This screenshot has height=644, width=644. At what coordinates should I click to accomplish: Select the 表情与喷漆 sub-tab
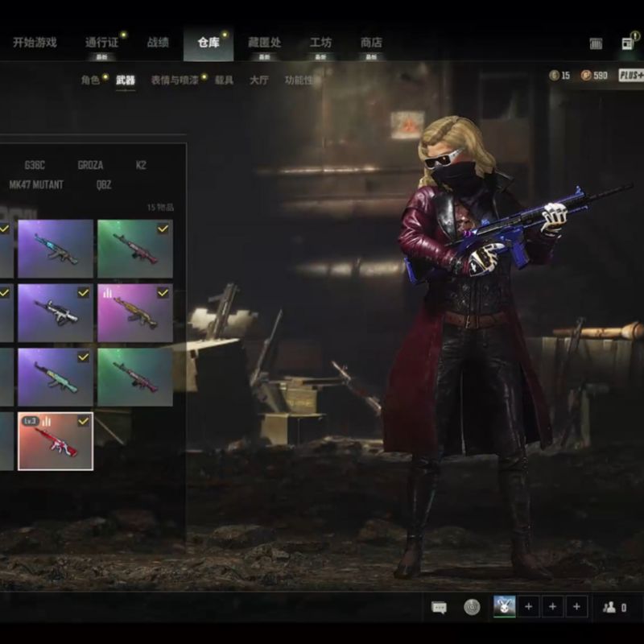pos(175,80)
